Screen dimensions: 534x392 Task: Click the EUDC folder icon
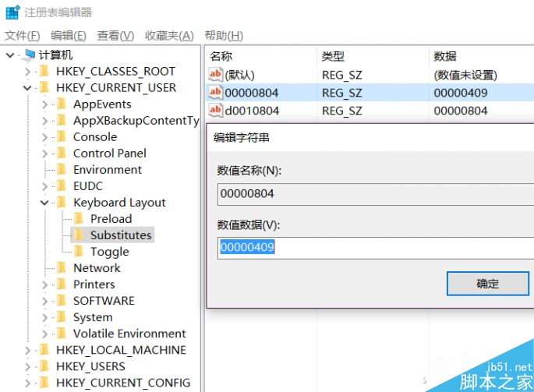[x=61, y=186]
